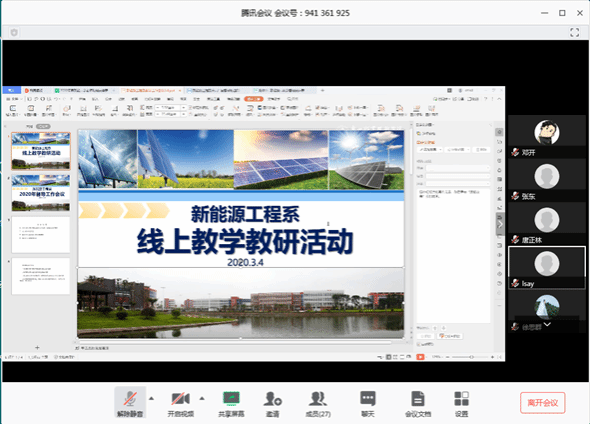The width and height of the screenshot is (590, 424).
Task: Open dropdown arrow beside slideshow play button
Action: click(427, 357)
